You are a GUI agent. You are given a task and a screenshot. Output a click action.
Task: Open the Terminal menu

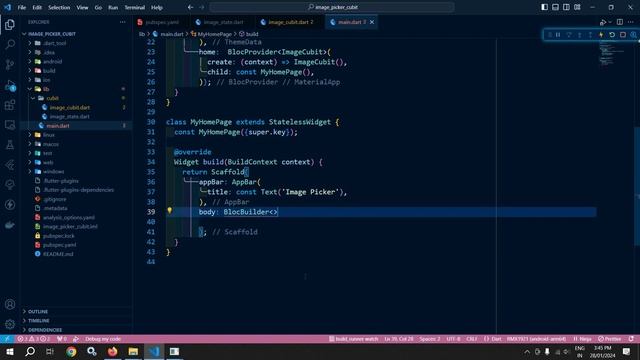(134, 7)
